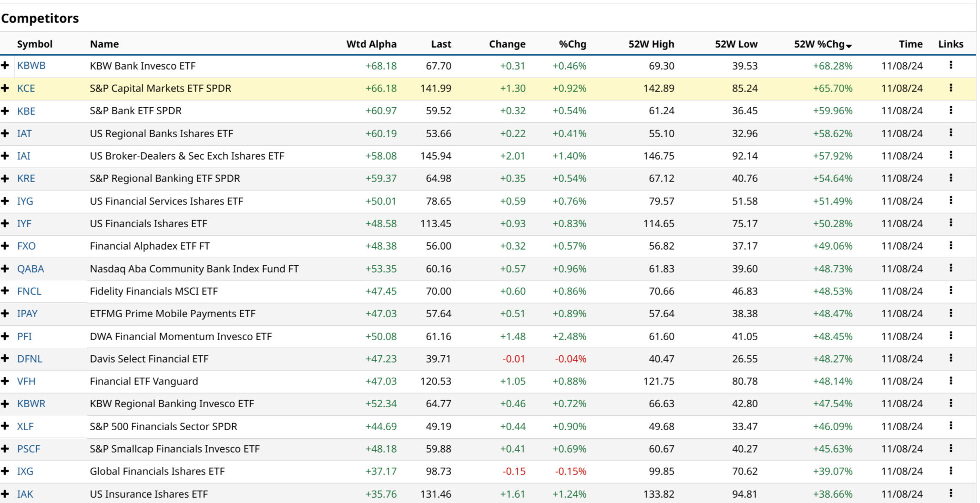Screen dimensions: 980x503
Task: Expand the IYF row plus icon
Action: click(x=5, y=223)
